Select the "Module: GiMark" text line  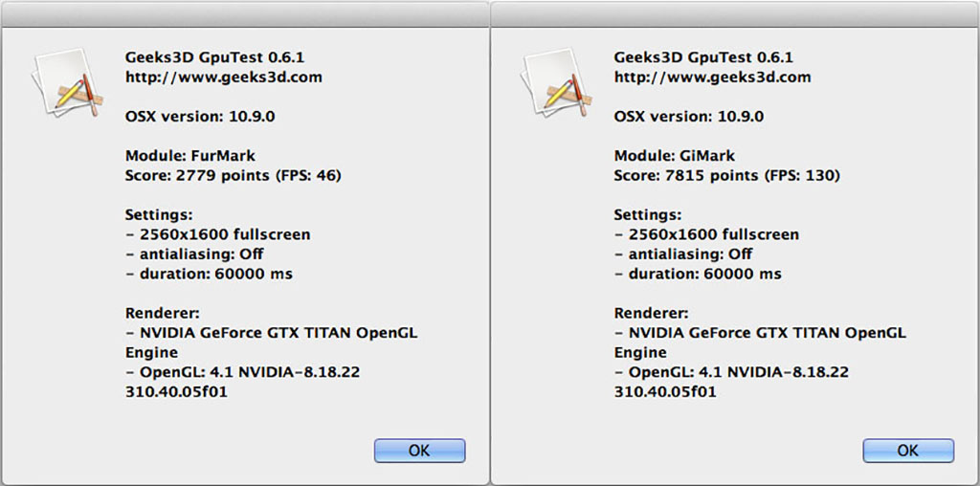coord(675,156)
